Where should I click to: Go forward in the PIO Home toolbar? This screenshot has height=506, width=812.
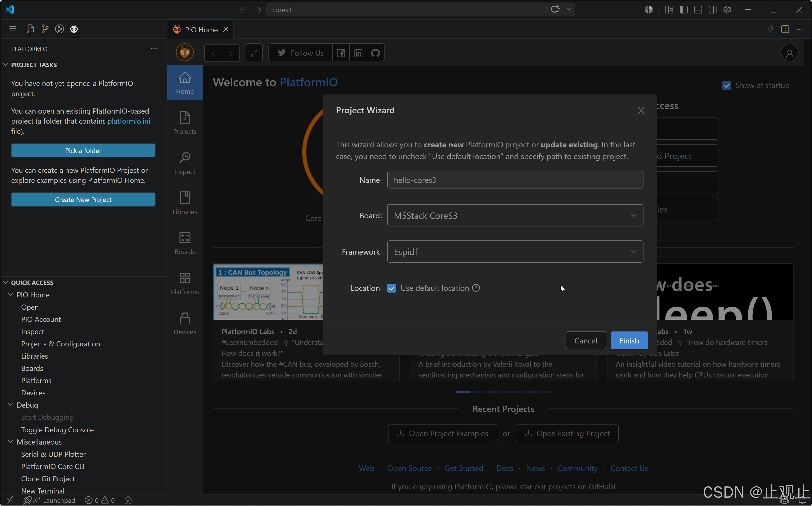click(x=231, y=53)
